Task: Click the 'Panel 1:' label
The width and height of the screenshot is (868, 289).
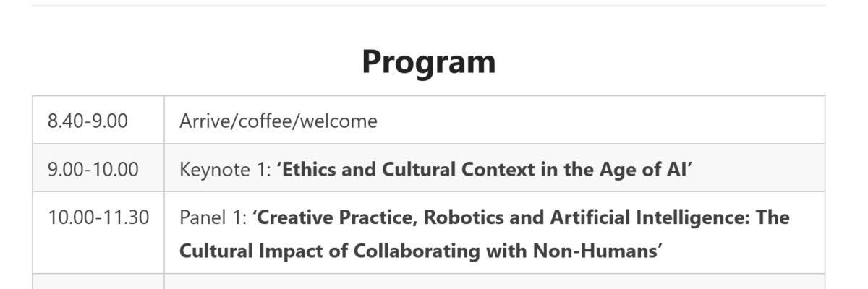Action: tap(213, 217)
